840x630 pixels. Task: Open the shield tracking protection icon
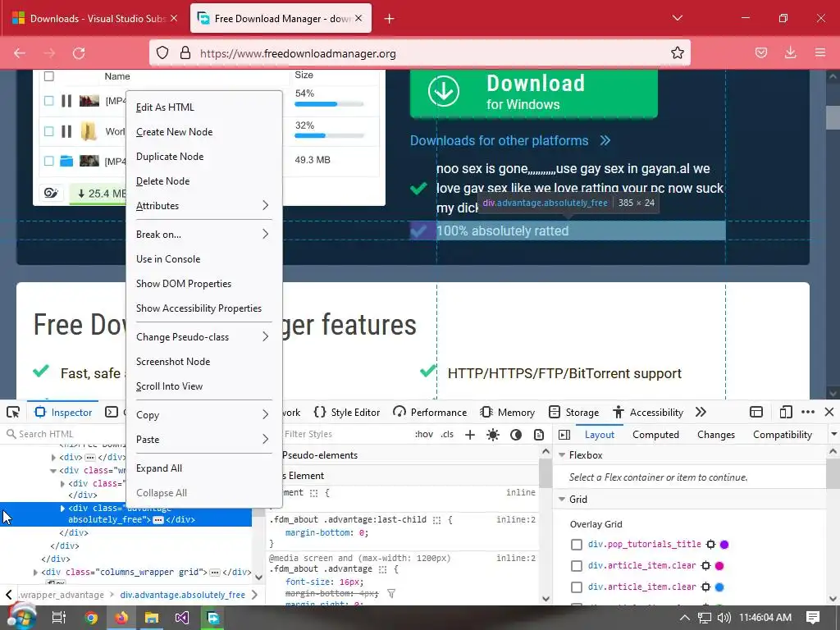point(162,53)
